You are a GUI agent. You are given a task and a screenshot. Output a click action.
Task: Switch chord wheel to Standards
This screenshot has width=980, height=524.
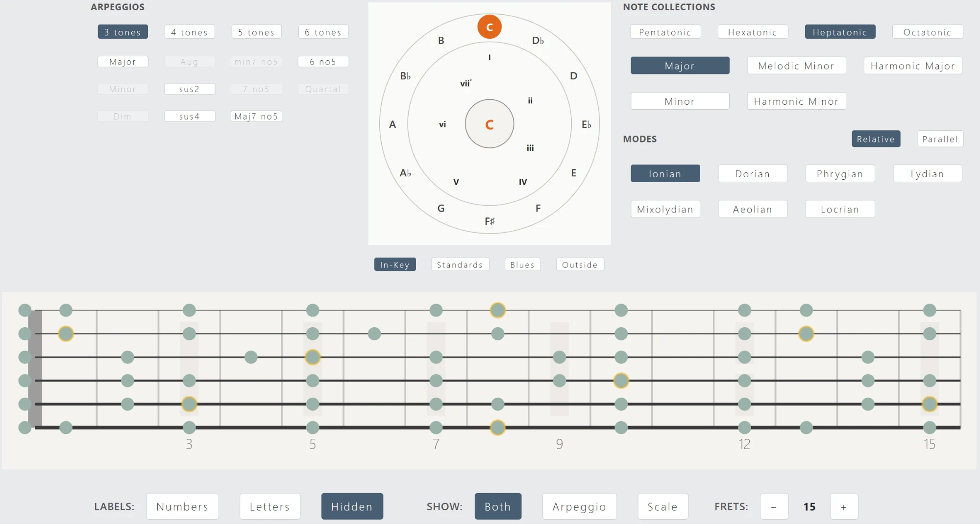point(460,264)
